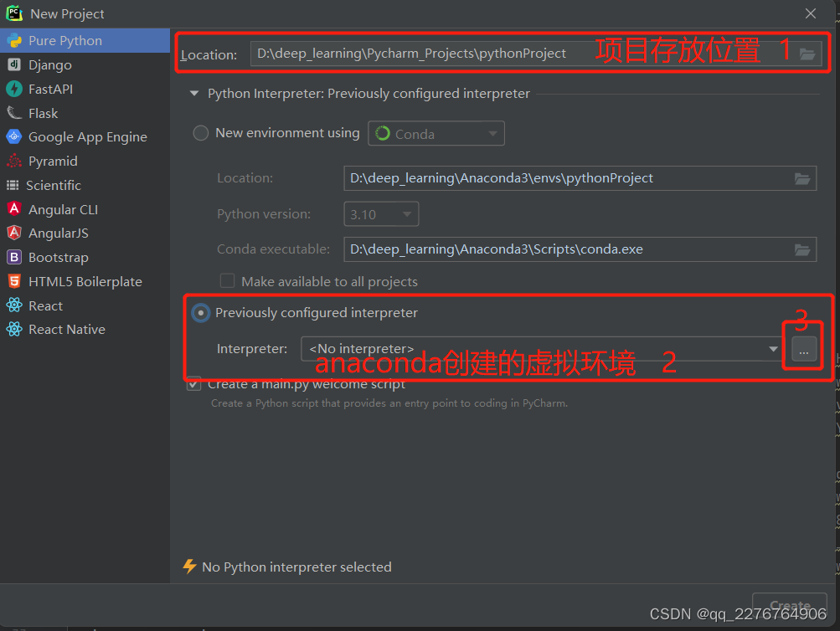840x631 pixels.
Task: Click the Flask horn icon
Action: [14, 113]
